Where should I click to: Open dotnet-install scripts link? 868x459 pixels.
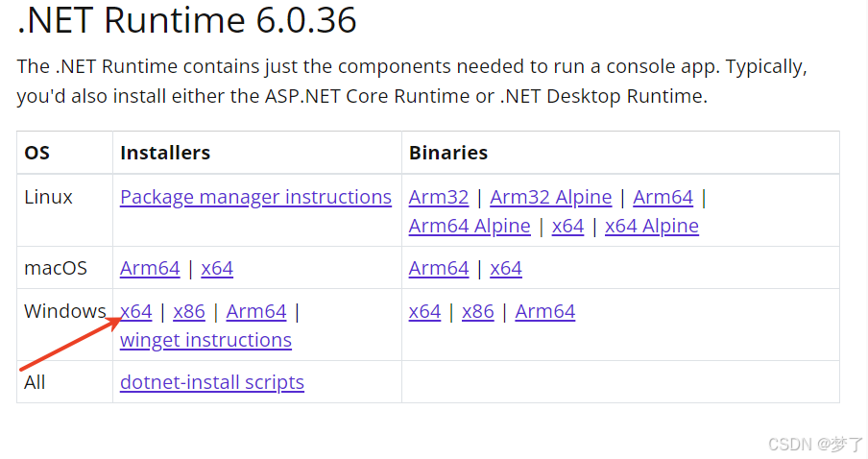pos(212,382)
